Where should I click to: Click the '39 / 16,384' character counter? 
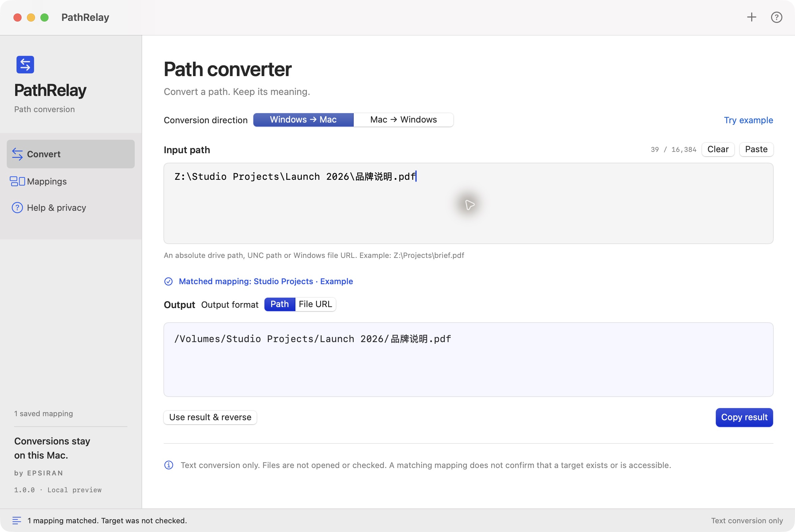click(x=673, y=149)
